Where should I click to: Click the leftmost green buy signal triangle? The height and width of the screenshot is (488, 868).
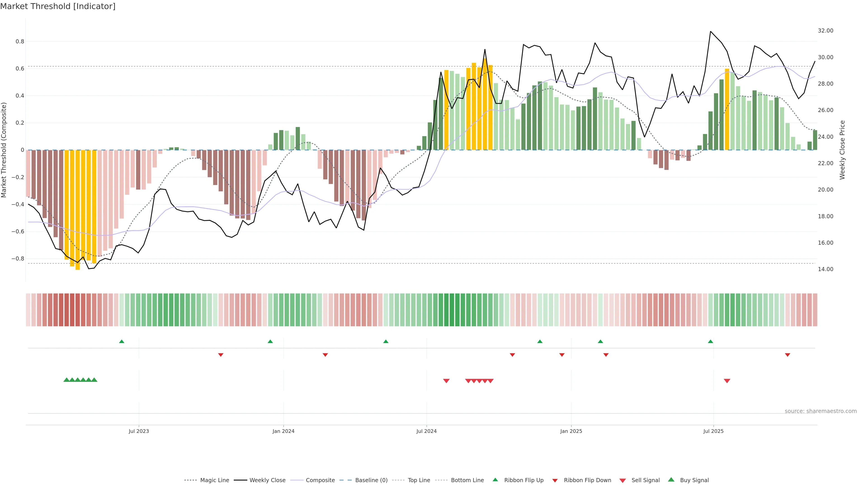point(66,380)
